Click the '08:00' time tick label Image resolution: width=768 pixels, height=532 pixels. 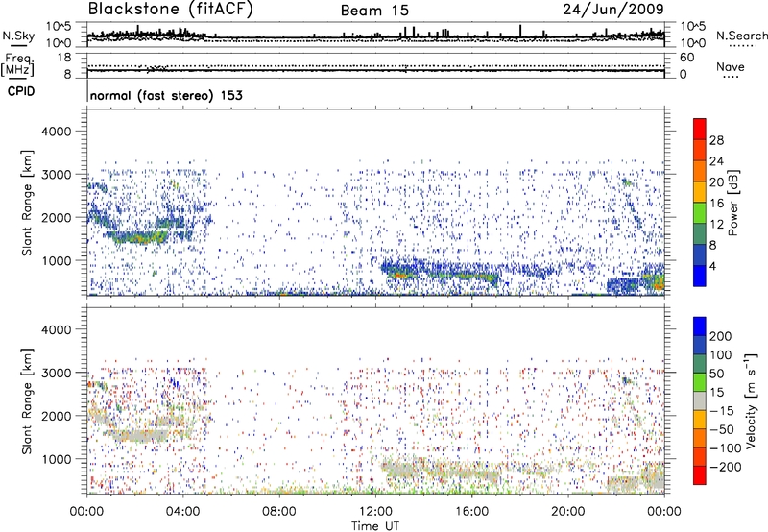(279, 512)
